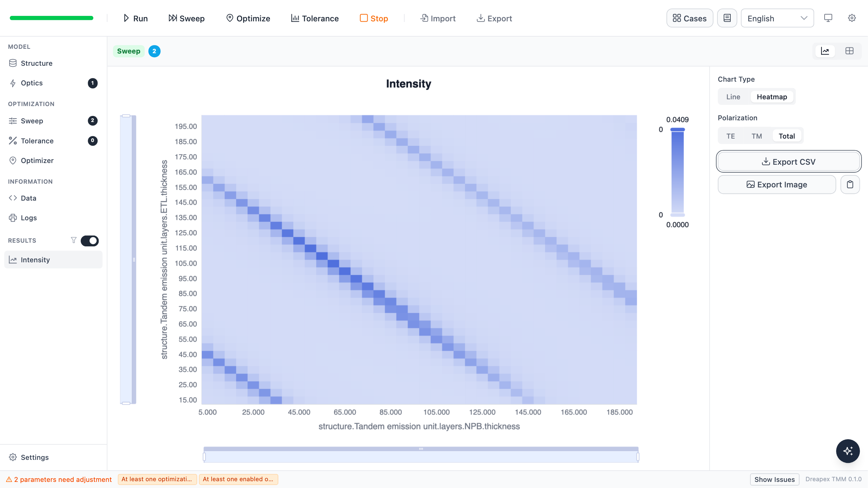
Task: Open Structure in the sidebar
Action: click(53, 63)
